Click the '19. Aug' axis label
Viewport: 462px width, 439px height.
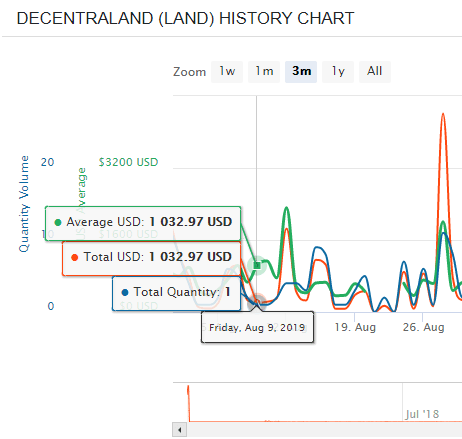pyautogui.click(x=355, y=327)
